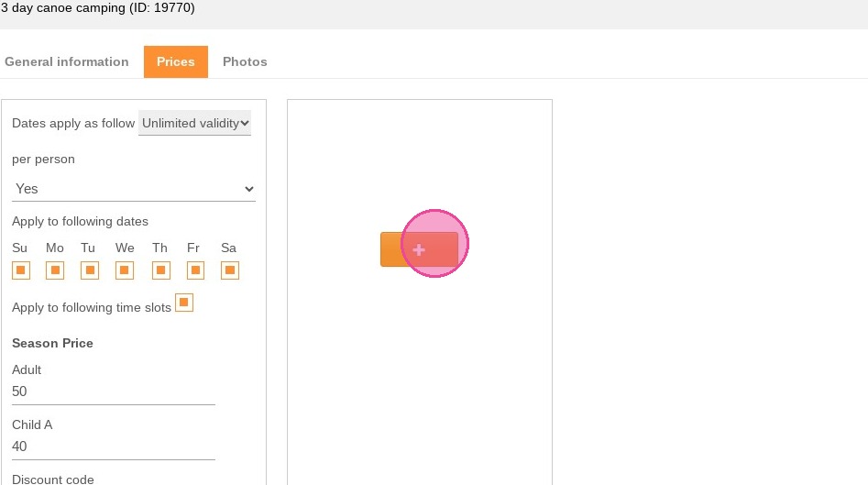This screenshot has width=868, height=485.
Task: Click the 'per person' label
Action: pos(43,160)
